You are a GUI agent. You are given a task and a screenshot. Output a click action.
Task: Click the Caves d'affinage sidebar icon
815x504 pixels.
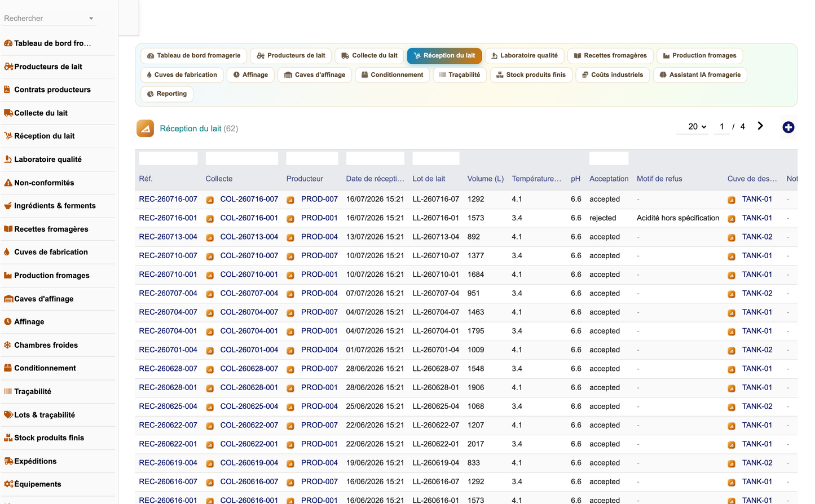pyautogui.click(x=8, y=299)
